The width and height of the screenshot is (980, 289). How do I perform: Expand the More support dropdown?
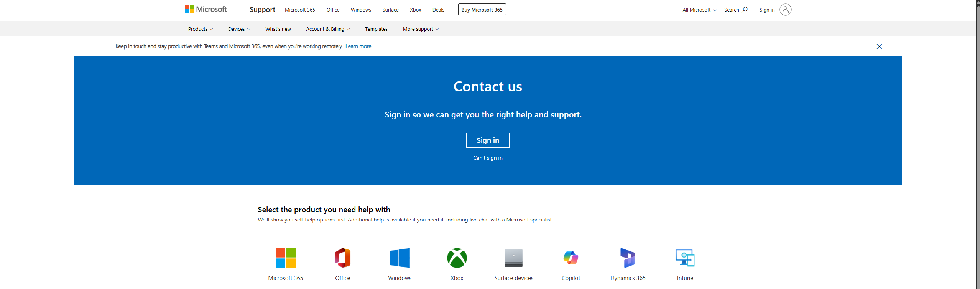click(421, 29)
